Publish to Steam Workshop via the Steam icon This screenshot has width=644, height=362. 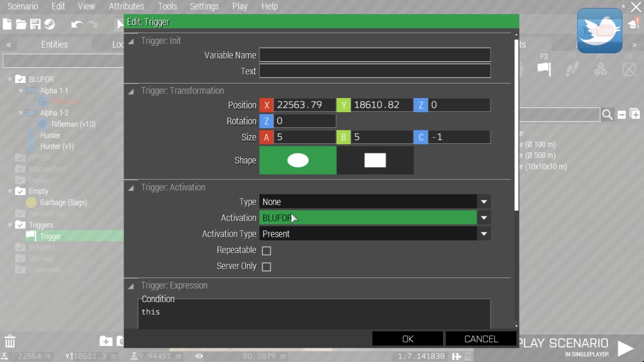click(49, 24)
